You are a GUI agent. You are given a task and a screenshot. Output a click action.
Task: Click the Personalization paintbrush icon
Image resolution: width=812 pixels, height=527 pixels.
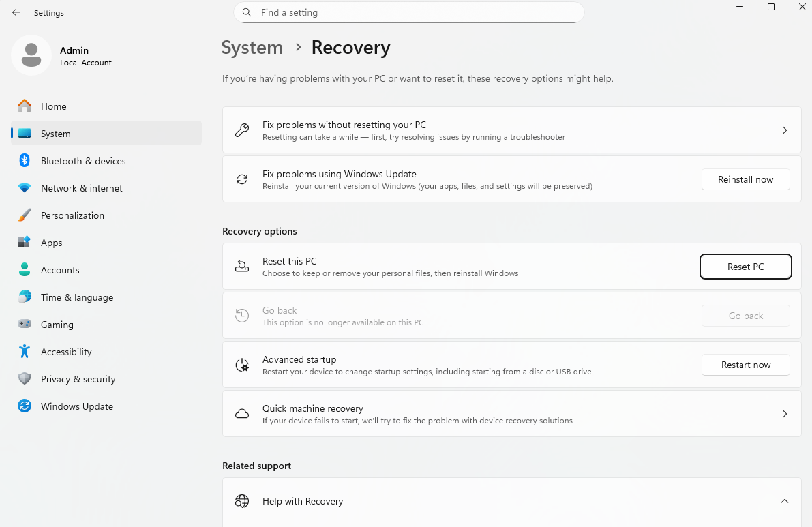[x=25, y=215]
